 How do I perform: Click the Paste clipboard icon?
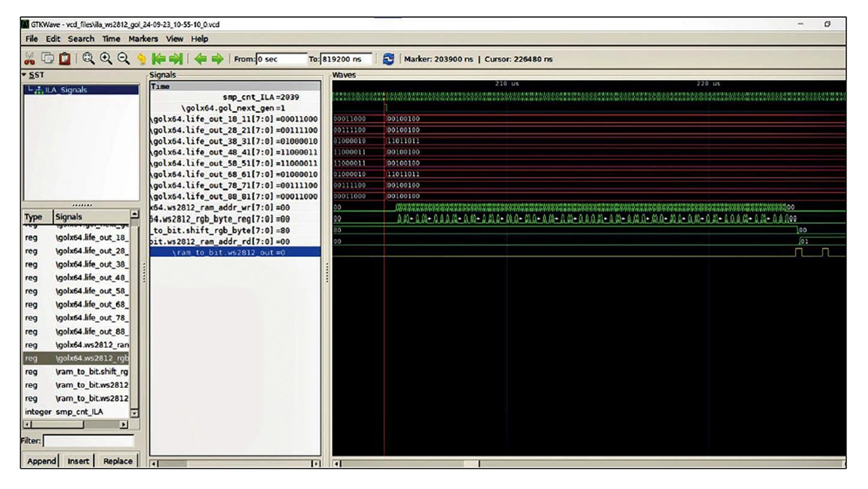click(64, 59)
